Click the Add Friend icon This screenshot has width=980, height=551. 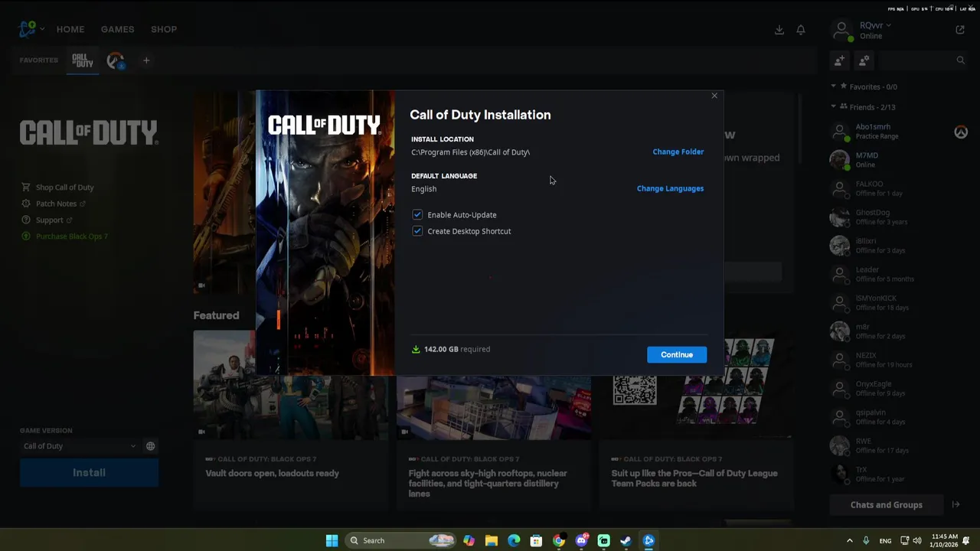pyautogui.click(x=839, y=60)
